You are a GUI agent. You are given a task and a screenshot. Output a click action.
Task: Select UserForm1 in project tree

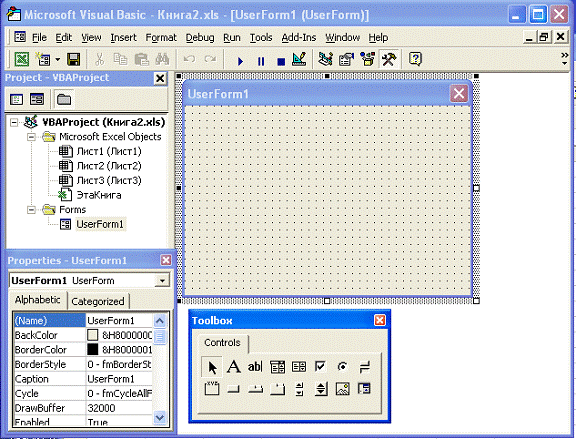(x=100, y=224)
